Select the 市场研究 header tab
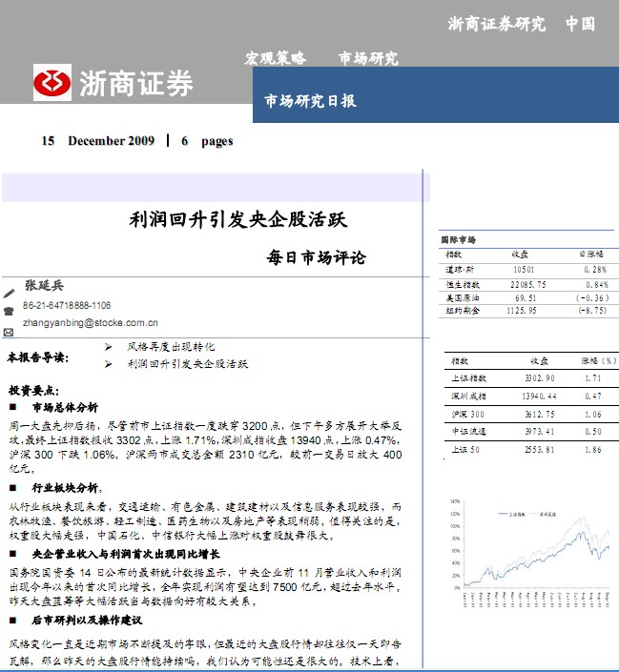This screenshot has width=619, height=672. point(368,59)
